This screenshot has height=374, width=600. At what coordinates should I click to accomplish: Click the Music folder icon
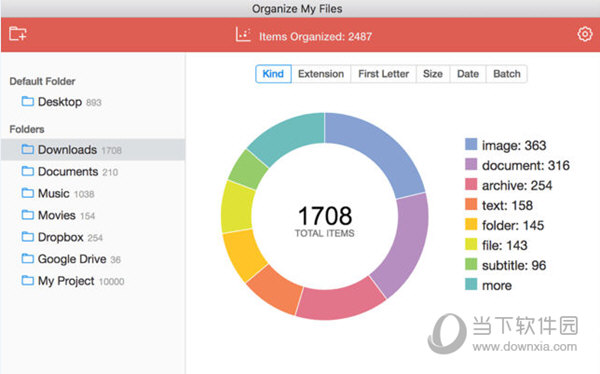(28, 193)
